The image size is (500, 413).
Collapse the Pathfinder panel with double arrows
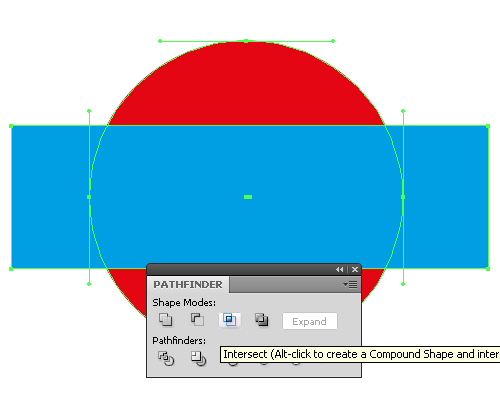click(340, 269)
